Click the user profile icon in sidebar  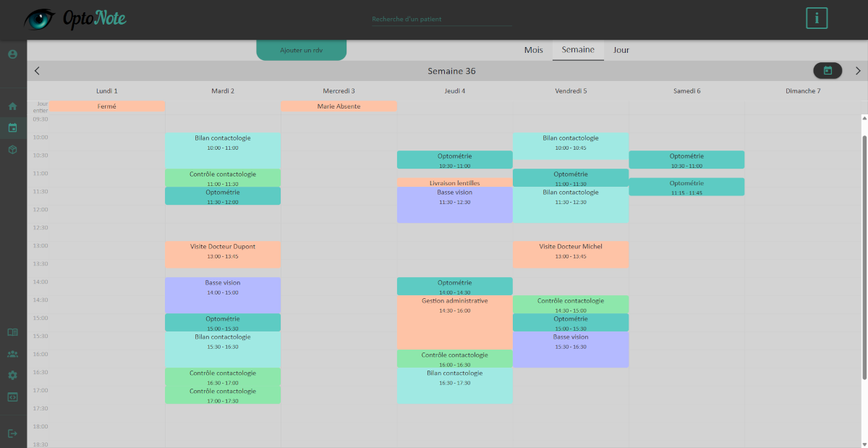[12, 54]
